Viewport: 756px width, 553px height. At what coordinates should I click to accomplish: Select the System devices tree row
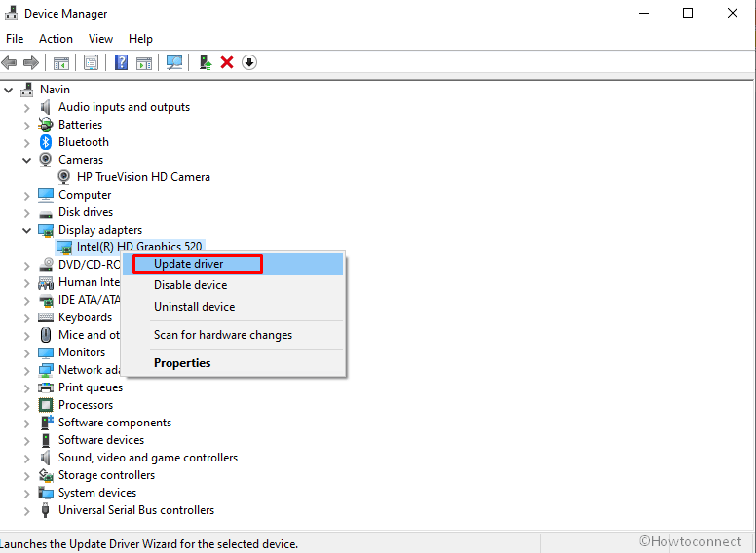coord(96,493)
